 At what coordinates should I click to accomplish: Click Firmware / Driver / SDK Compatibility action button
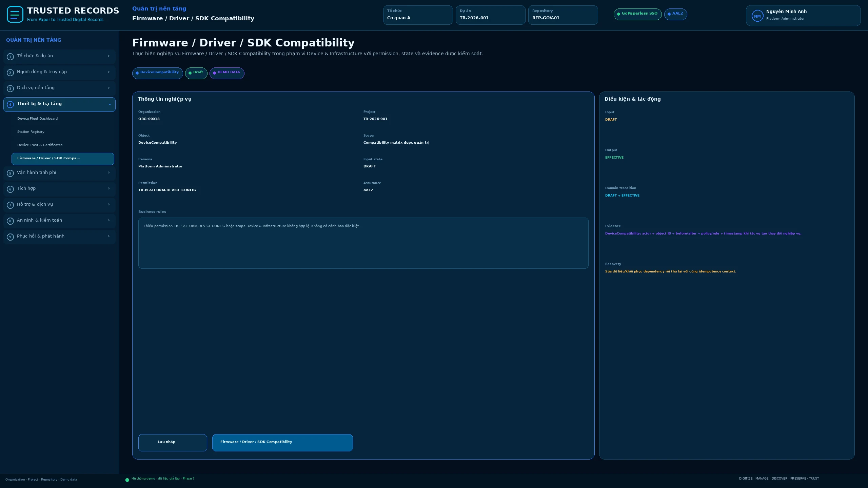[282, 443]
